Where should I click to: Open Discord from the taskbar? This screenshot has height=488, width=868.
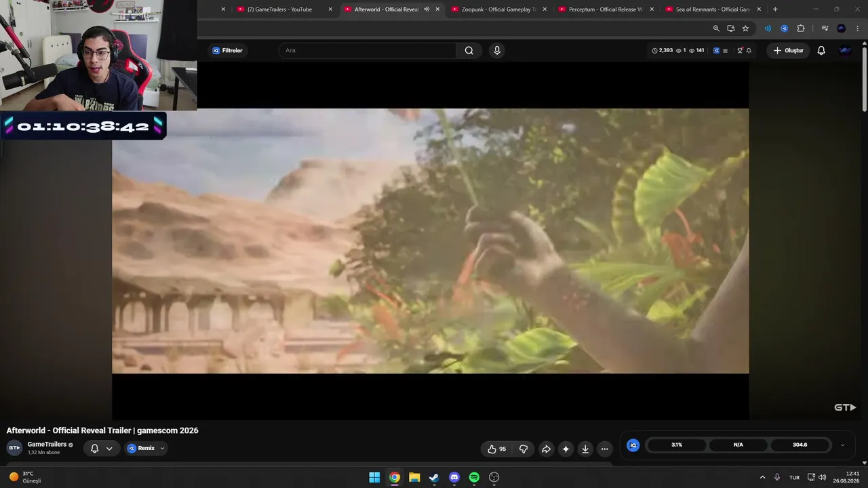tap(454, 477)
